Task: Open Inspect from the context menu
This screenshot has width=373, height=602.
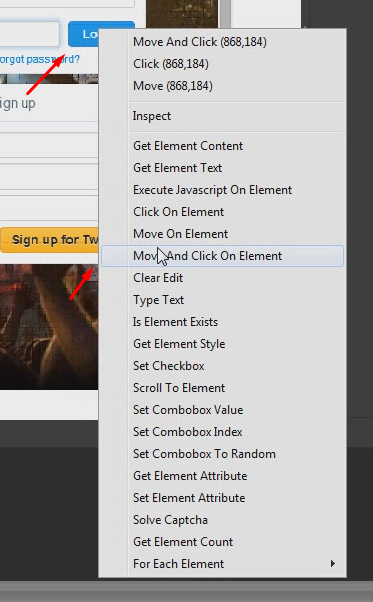Action: coord(223,116)
